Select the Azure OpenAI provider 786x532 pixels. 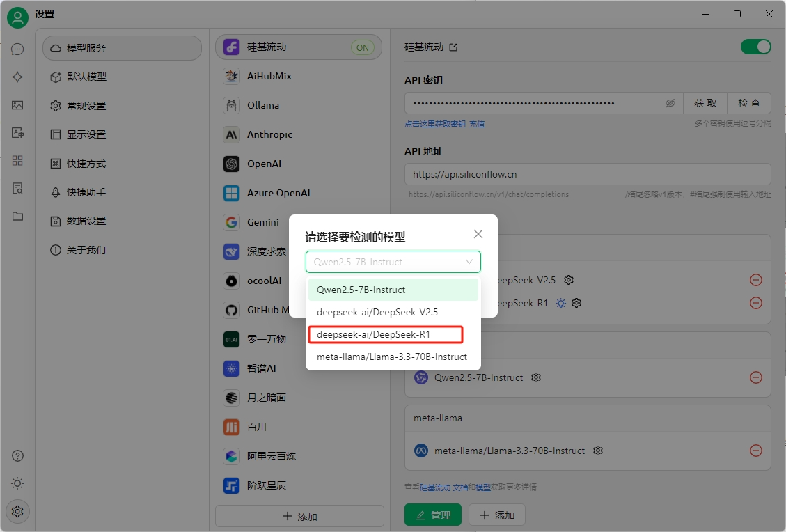coord(299,193)
